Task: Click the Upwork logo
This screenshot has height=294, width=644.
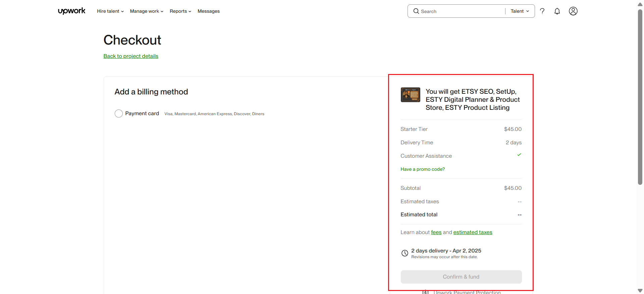Action: tap(71, 11)
